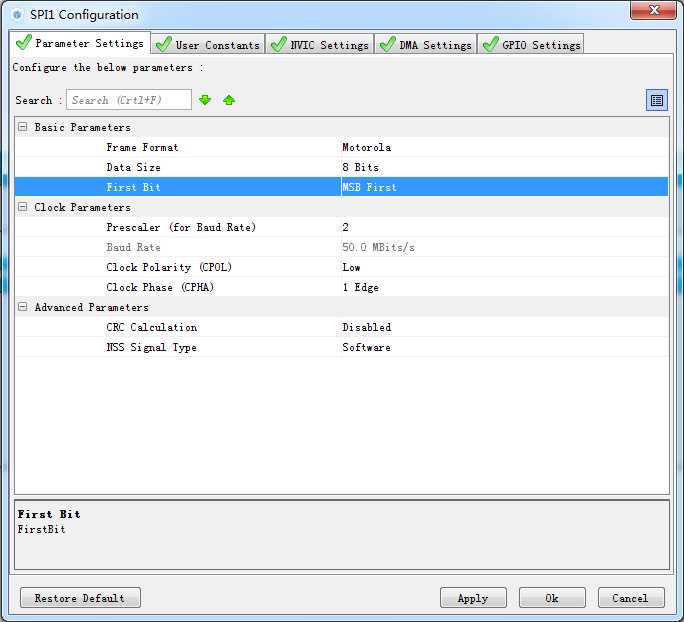This screenshot has width=684, height=622.
Task: Click the SPI1 Configuration title bar icon
Action: [x=17, y=15]
